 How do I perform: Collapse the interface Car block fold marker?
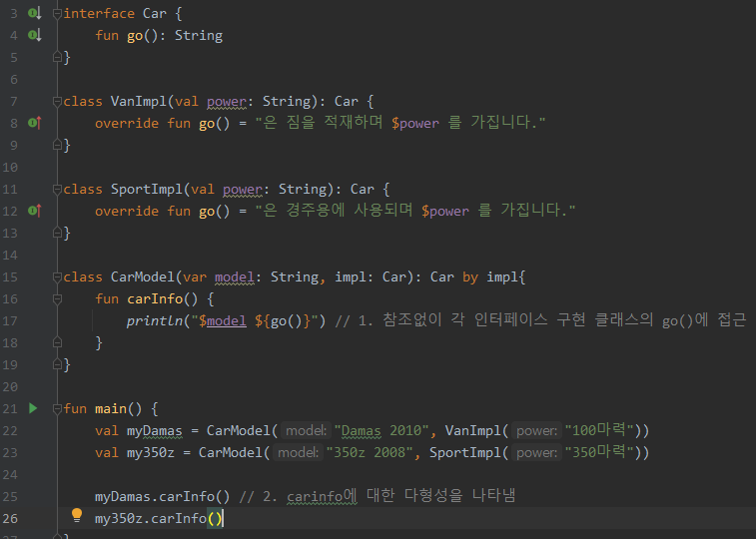(57, 14)
